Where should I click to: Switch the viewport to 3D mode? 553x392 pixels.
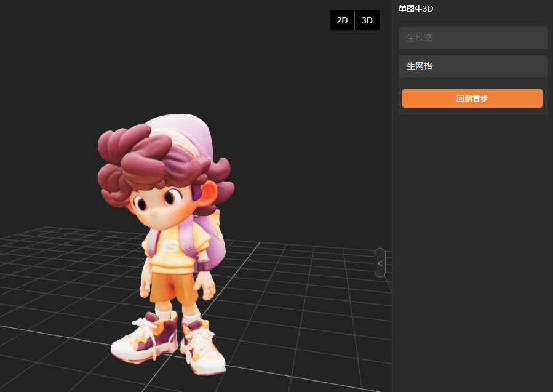(x=367, y=20)
